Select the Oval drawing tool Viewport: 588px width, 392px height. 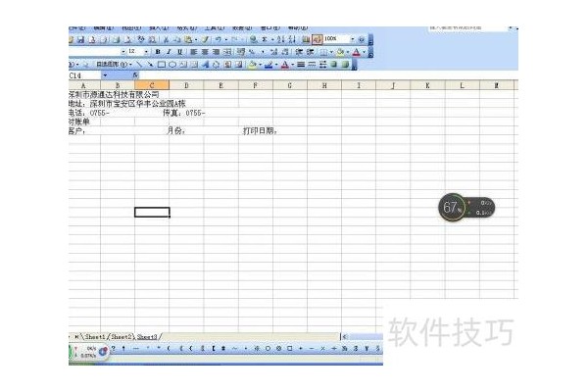point(172,65)
